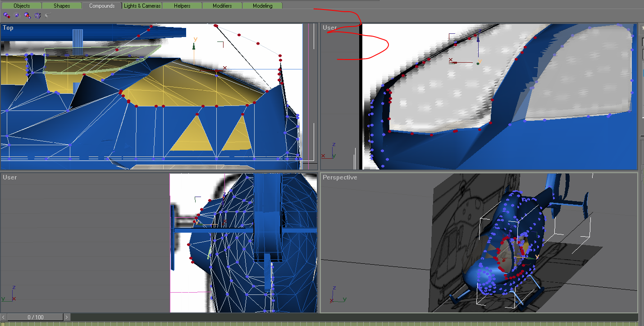The height and width of the screenshot is (326, 644).
Task: Open the Modifiers tab
Action: pos(222,6)
